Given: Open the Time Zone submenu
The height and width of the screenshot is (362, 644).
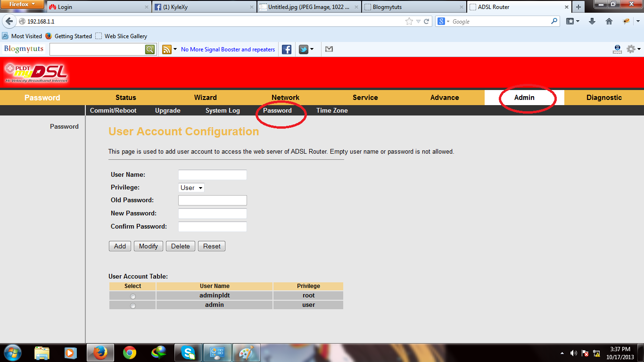Looking at the screenshot, I should (332, 110).
